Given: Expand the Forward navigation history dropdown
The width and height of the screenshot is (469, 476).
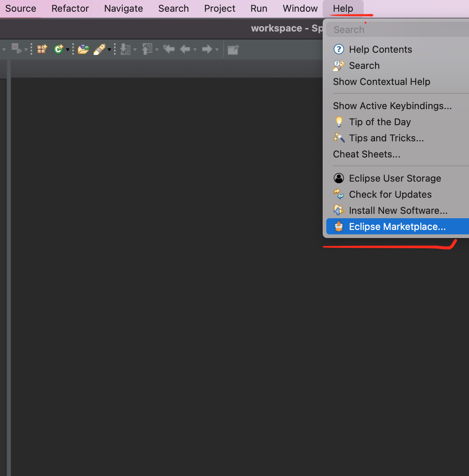Looking at the screenshot, I should pyautogui.click(x=217, y=49).
